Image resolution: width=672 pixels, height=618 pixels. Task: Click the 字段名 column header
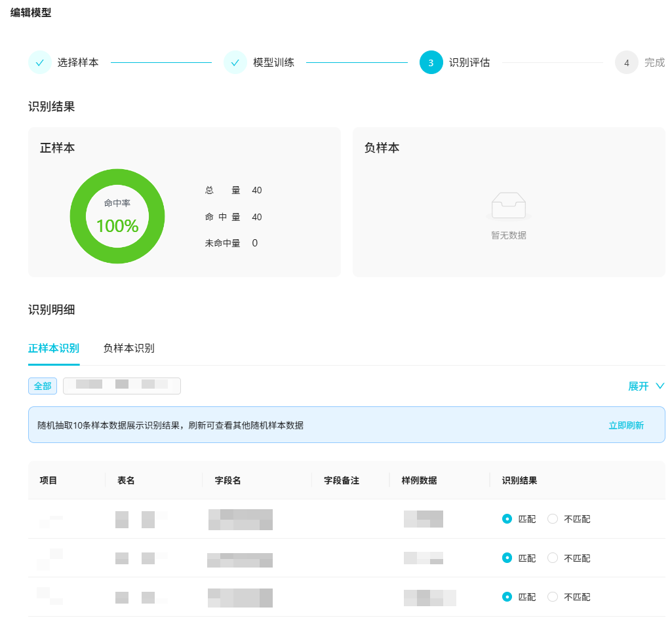click(227, 480)
